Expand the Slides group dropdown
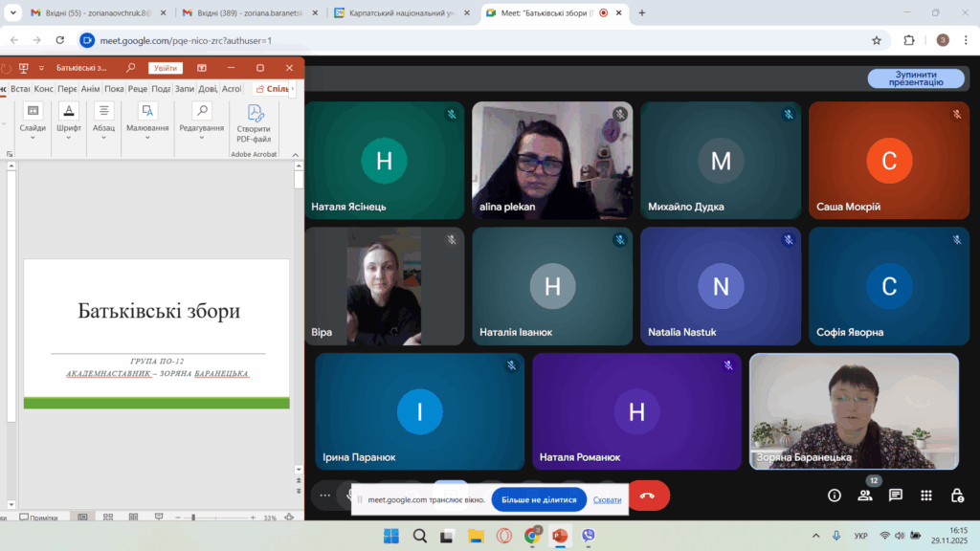The height and width of the screenshot is (551, 980). [33, 137]
